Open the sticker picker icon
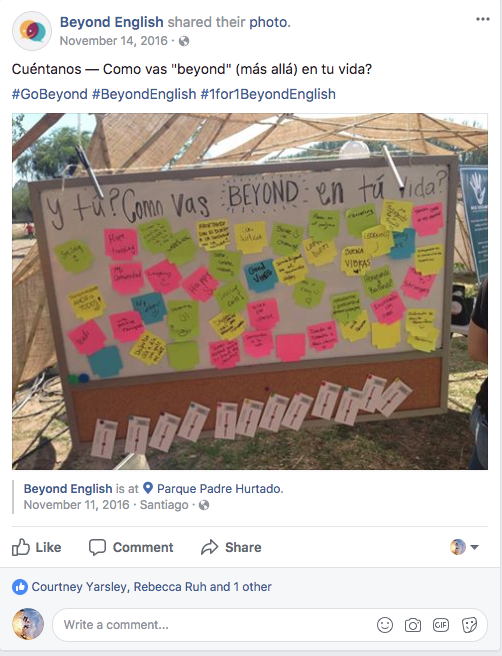 [x=469, y=625]
